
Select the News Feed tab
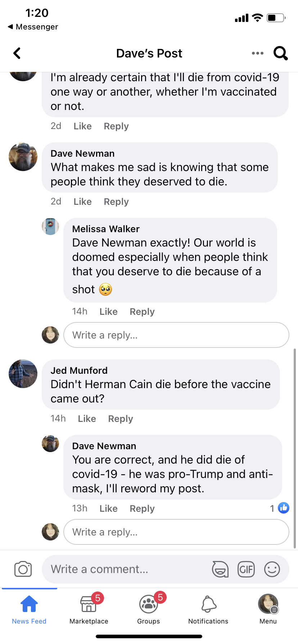[29, 609]
